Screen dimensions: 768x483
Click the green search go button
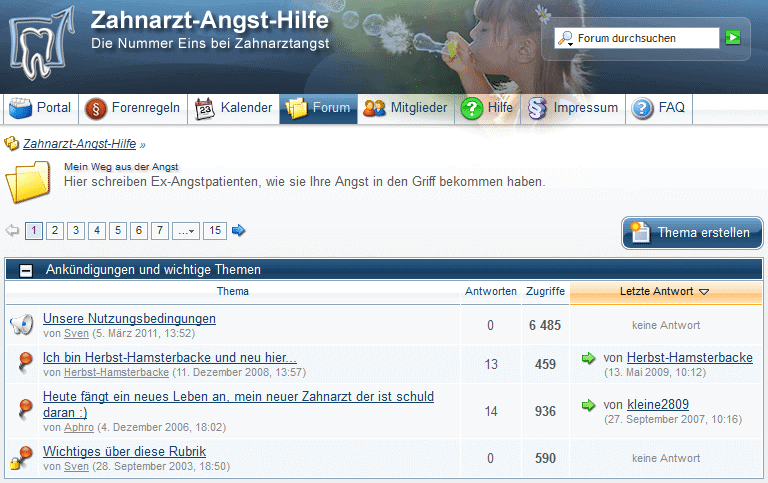coord(733,38)
